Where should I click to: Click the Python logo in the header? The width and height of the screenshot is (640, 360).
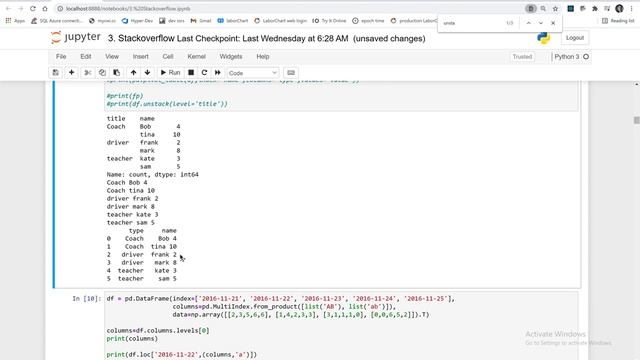(543, 38)
